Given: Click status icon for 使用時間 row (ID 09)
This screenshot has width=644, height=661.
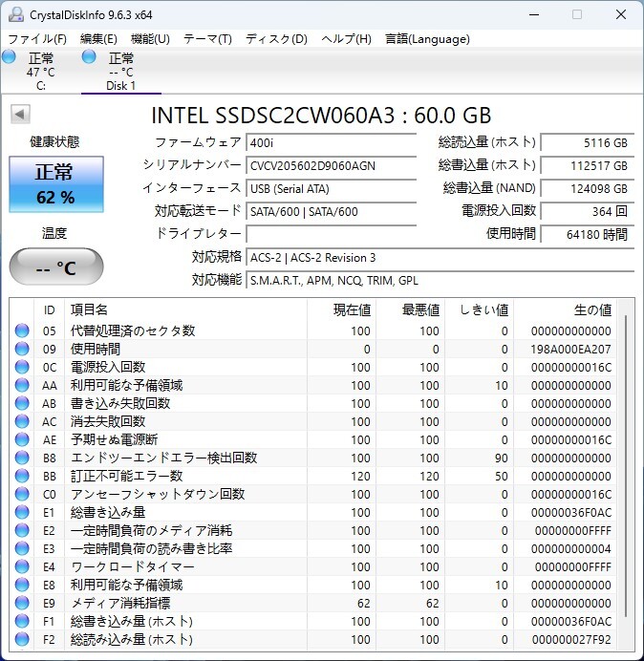Looking at the screenshot, I should 22,349.
